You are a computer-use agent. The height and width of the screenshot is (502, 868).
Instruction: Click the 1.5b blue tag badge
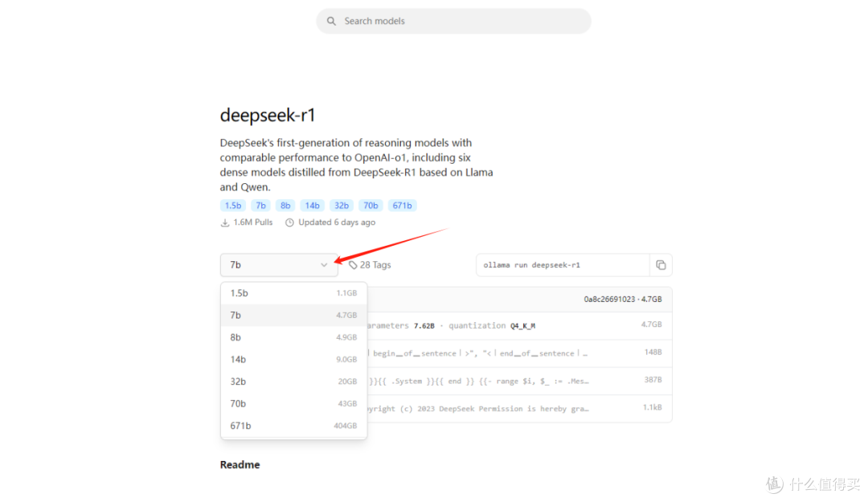coord(233,206)
